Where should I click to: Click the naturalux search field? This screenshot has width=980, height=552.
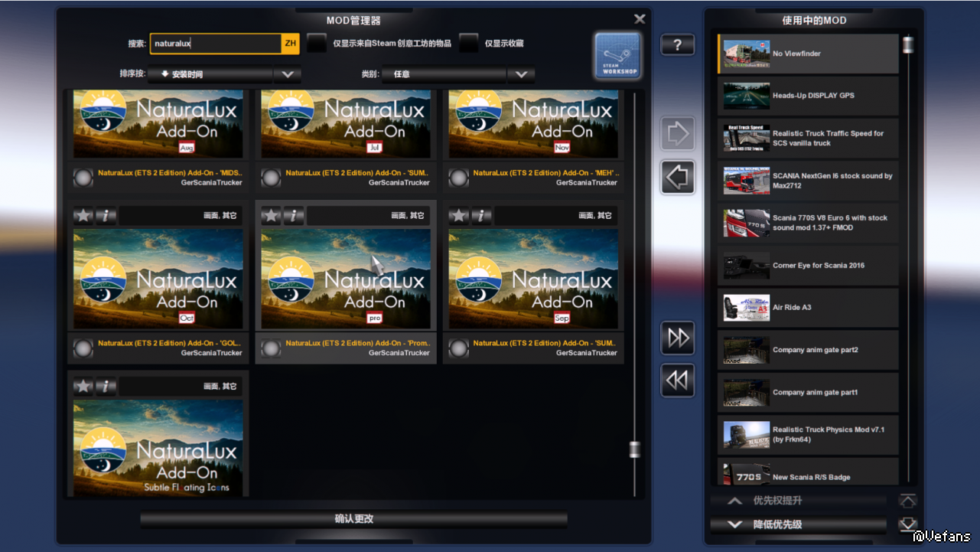[216, 44]
